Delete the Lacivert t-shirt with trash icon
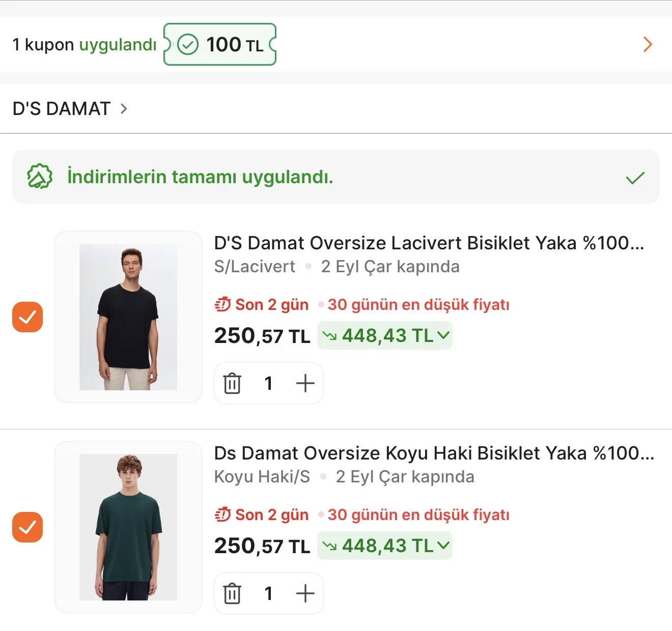 coord(232,383)
